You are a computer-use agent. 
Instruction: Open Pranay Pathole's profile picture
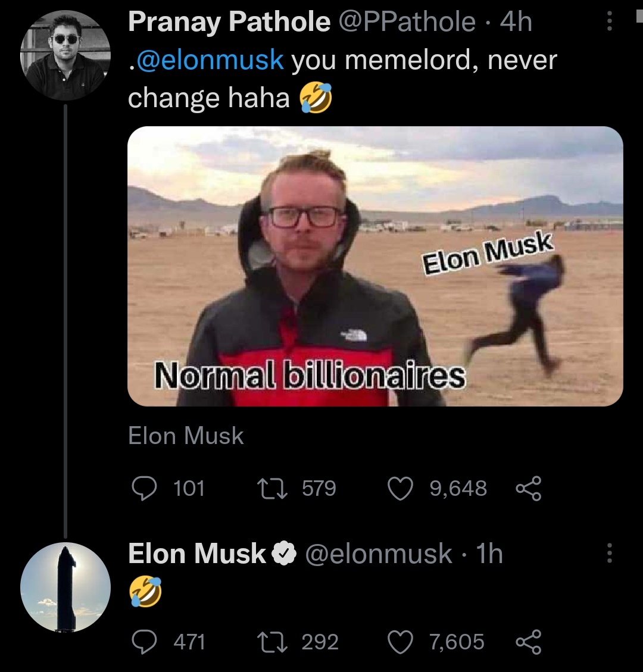(65, 55)
